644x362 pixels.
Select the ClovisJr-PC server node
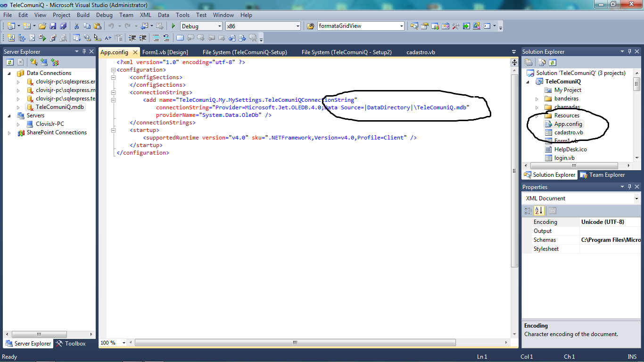pyautogui.click(x=50, y=124)
